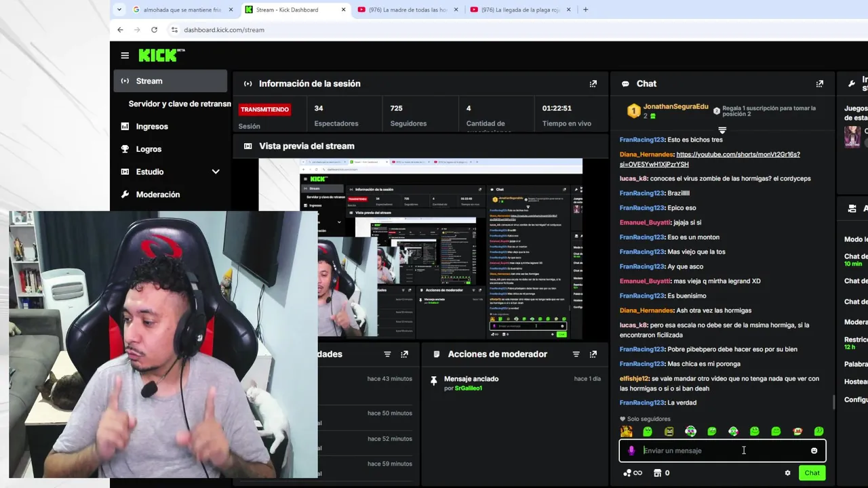The width and height of the screenshot is (868, 488).
Task: Click the '725' Seguidores count
Action: 397,108
